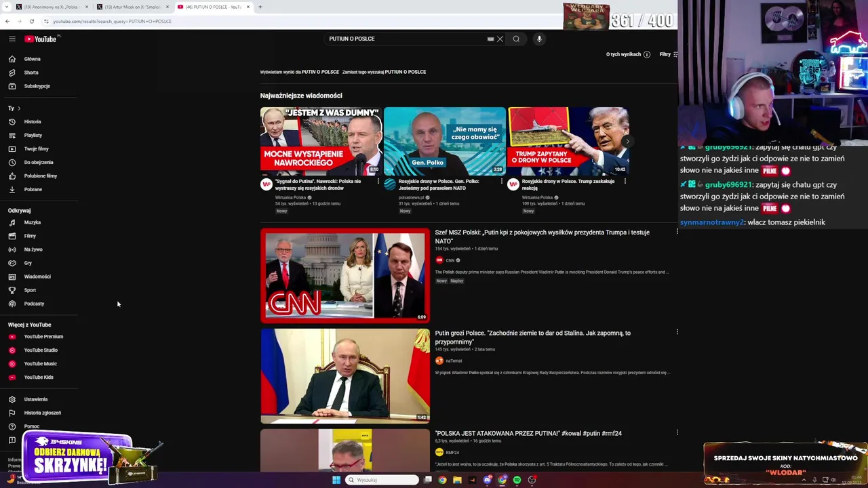Explore Gry gaming category

[28, 263]
